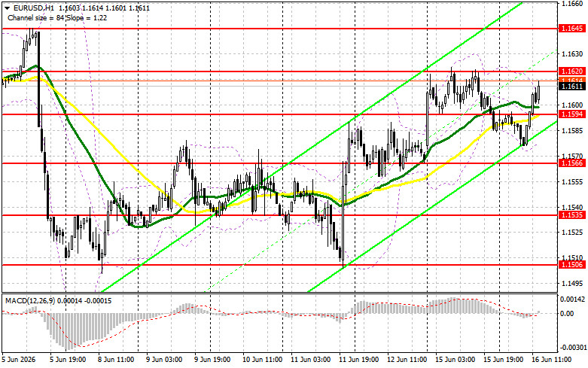Screen dimensions: 588x368
Task: Select the red 1.1535 level label
Action: click(572, 215)
